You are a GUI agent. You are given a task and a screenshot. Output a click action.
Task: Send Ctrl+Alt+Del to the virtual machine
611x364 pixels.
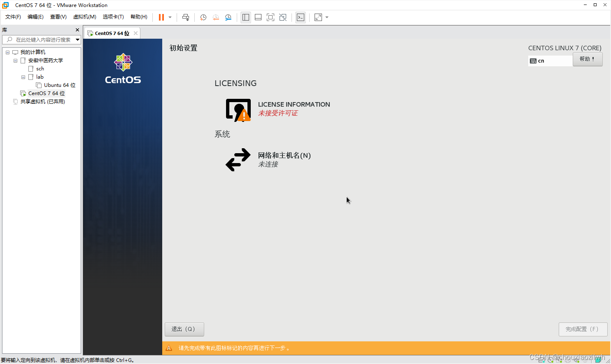point(186,17)
